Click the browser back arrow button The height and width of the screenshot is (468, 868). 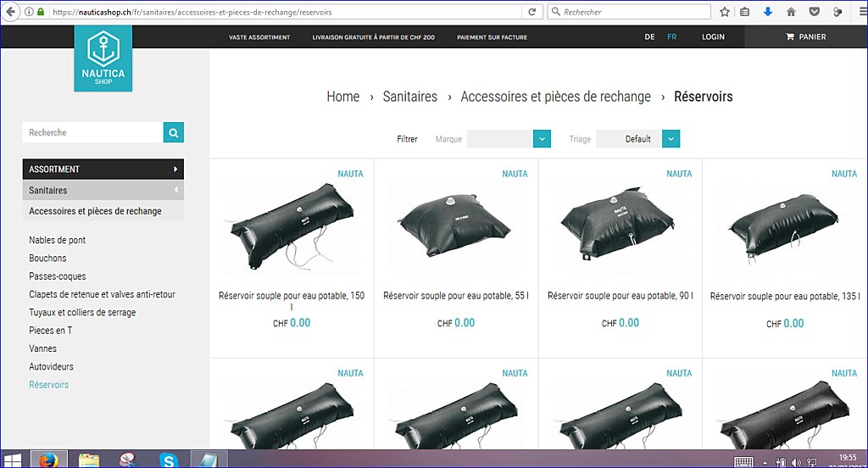(x=10, y=12)
